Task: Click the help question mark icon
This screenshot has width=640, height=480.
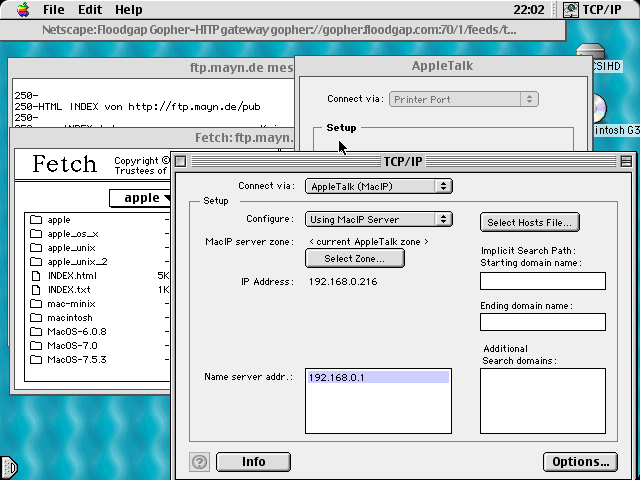Action: 199,462
